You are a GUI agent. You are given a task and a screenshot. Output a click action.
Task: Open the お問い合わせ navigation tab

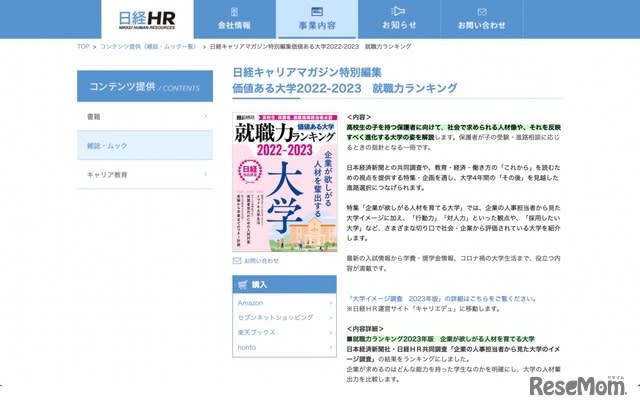pyautogui.click(x=482, y=19)
